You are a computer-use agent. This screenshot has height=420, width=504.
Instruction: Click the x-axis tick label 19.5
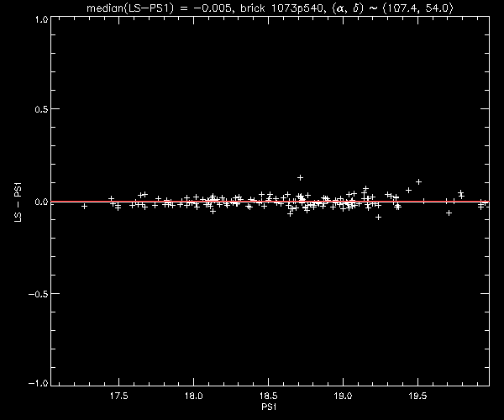point(417,396)
